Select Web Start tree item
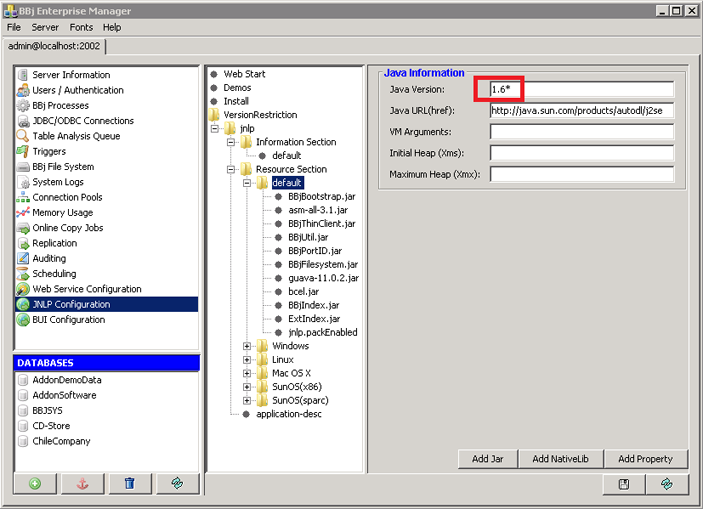 (244, 74)
